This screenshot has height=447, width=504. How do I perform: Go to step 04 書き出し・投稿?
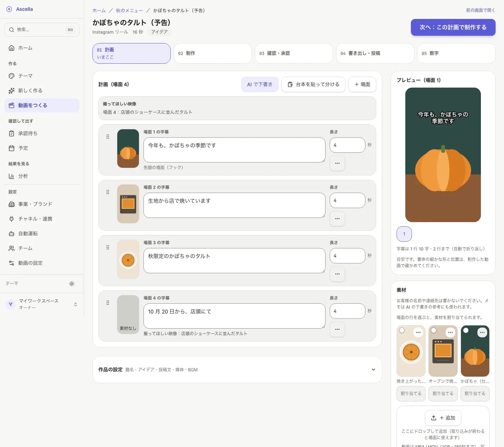[375, 53]
